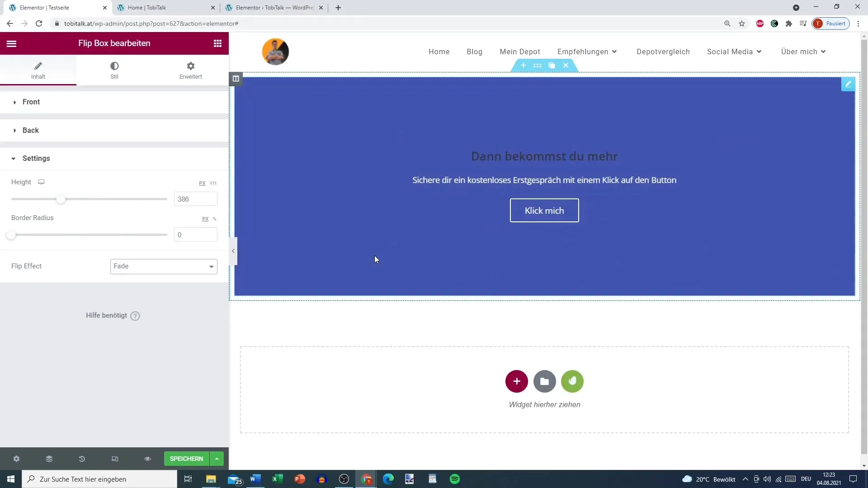Image resolution: width=868 pixels, height=488 pixels.
Task: Open save options arrow next to SPEICHERN
Action: pos(217,459)
